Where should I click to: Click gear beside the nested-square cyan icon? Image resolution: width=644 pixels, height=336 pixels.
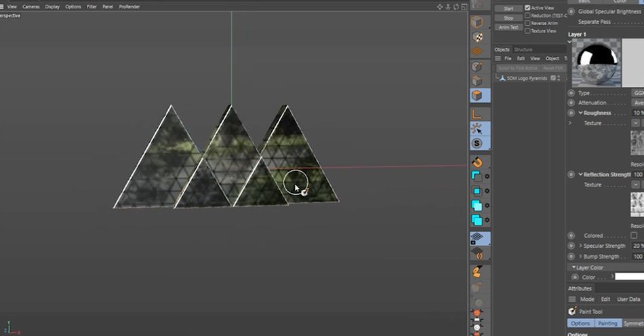(487, 191)
